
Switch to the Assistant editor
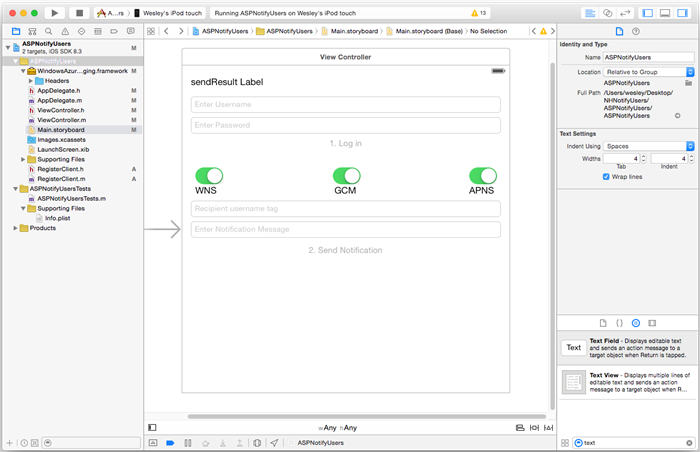(x=608, y=13)
